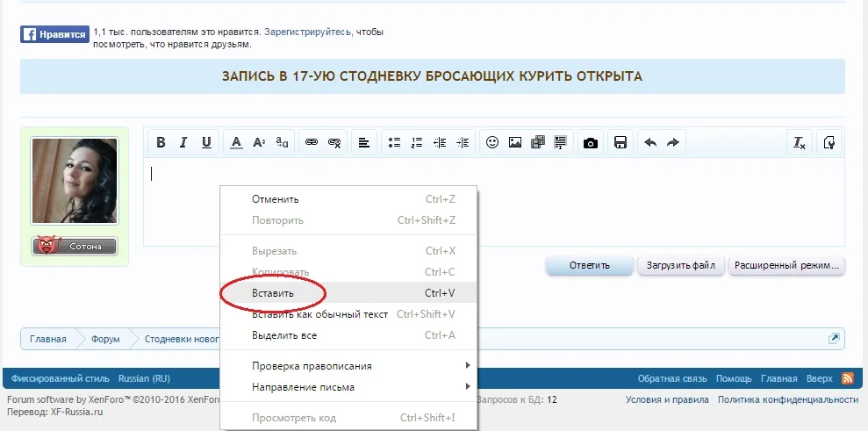Image resolution: width=868 pixels, height=431 pixels.
Task: Click the Расширенный режим button
Action: point(786,265)
